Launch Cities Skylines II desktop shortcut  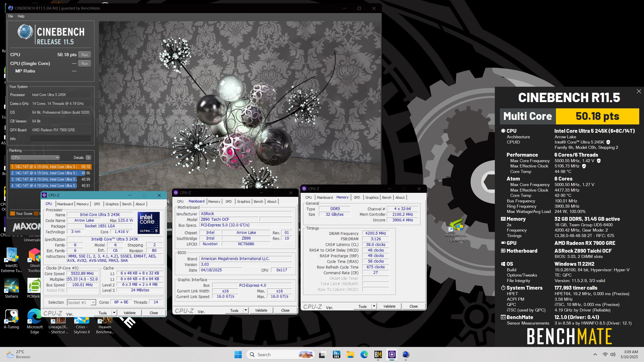(x=82, y=326)
